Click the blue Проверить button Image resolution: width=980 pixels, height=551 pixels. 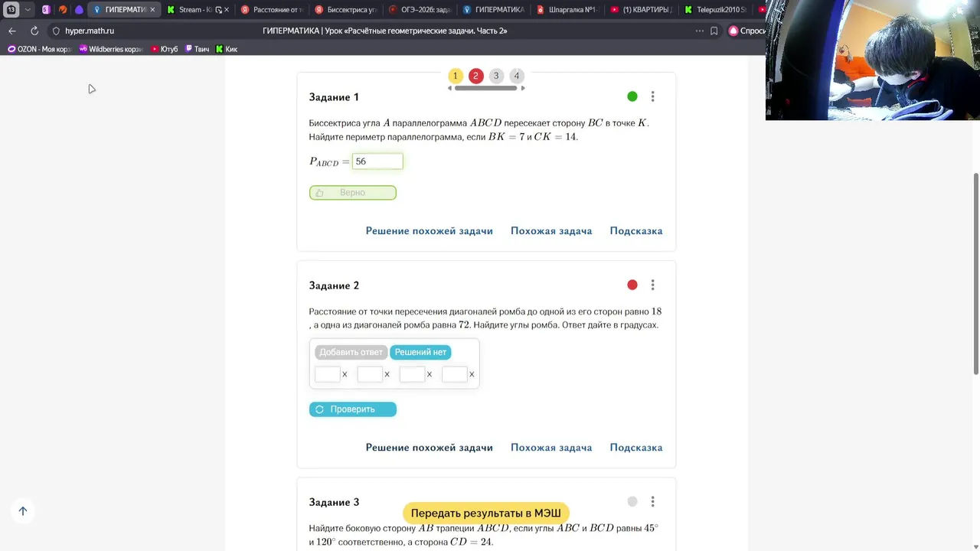[x=353, y=409]
